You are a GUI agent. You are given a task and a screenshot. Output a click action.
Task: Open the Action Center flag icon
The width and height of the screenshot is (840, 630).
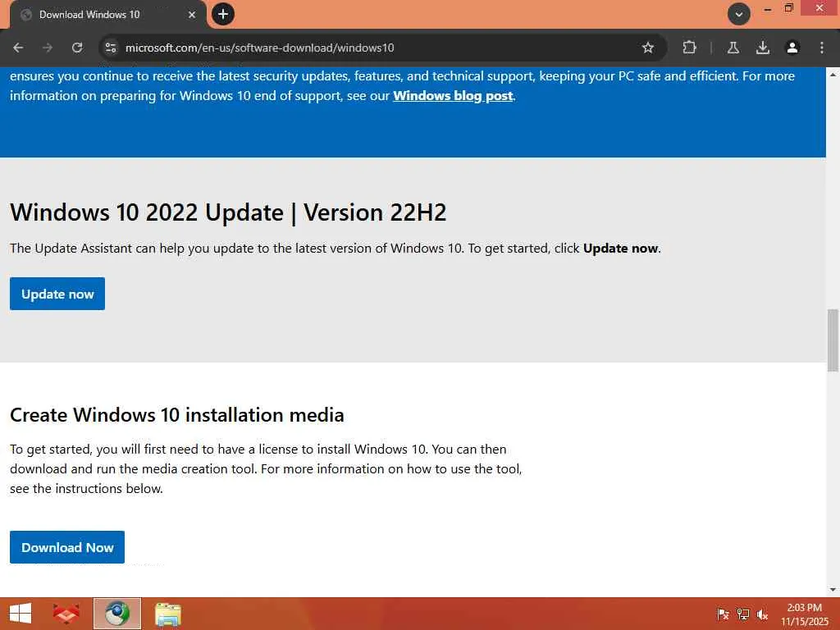tap(723, 614)
